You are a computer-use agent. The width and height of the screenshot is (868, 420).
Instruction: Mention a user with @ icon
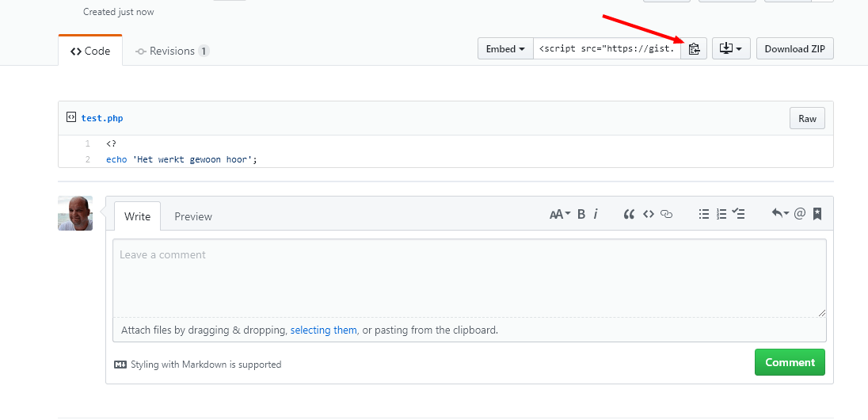click(800, 214)
